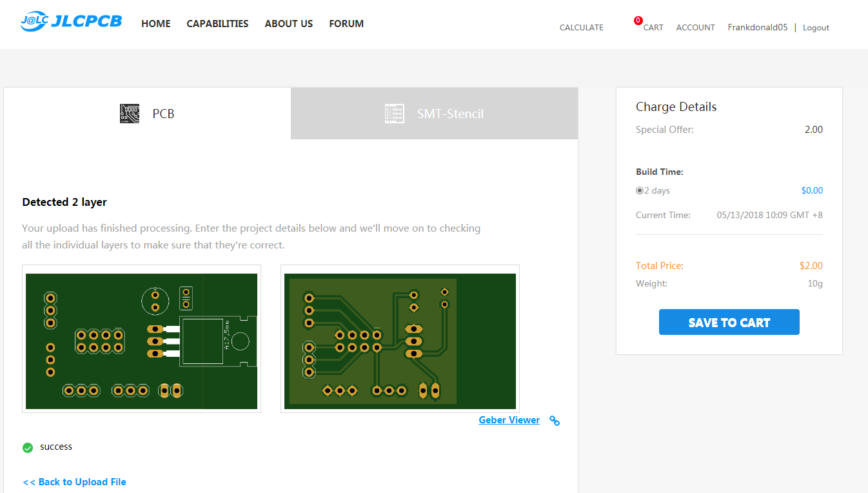The image size is (868, 493).
Task: Log out via the Logout link
Action: tap(816, 28)
